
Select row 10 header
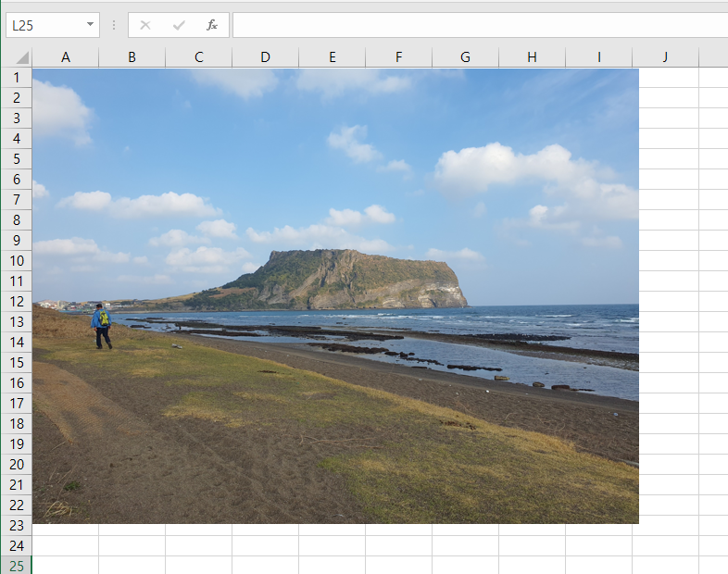[17, 261]
